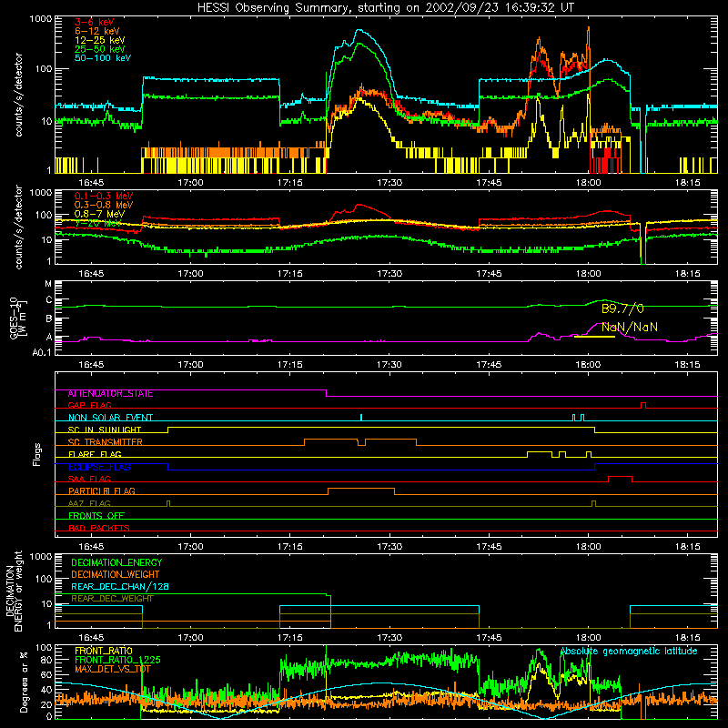The width and height of the screenshot is (728, 728).
Task: Click the green FRONT_RATIO_1225 legend label
Action: point(117,660)
